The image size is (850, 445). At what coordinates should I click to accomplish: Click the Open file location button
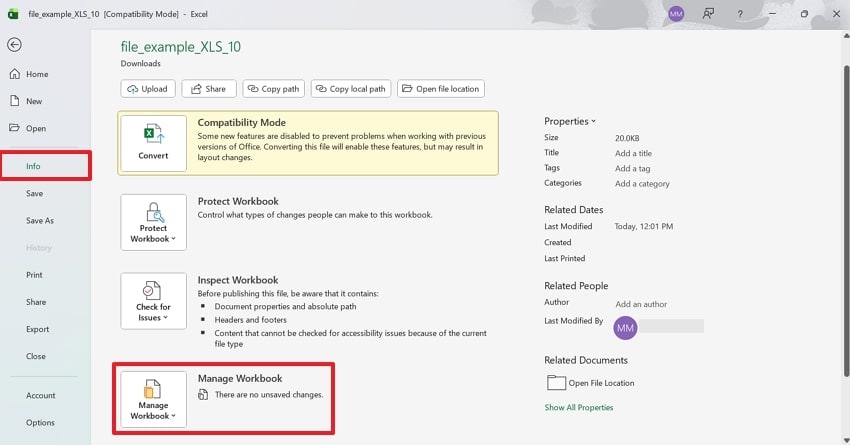(441, 89)
